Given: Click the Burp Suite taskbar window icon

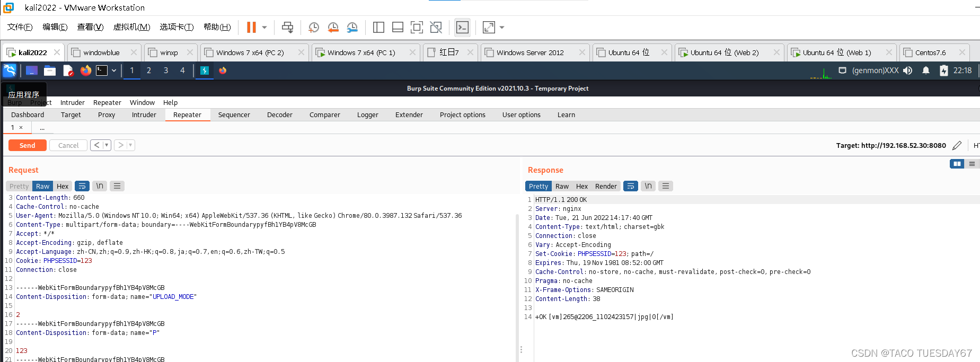Looking at the screenshot, I should pos(205,70).
